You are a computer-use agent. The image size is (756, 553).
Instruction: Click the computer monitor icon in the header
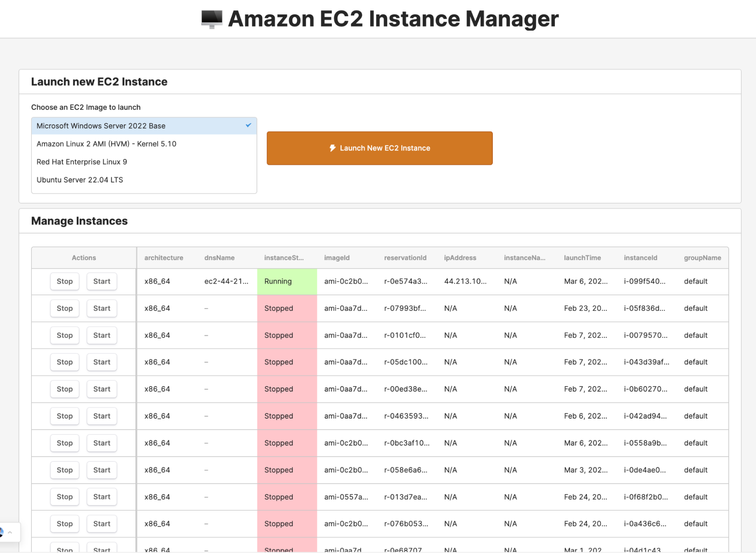point(211,19)
